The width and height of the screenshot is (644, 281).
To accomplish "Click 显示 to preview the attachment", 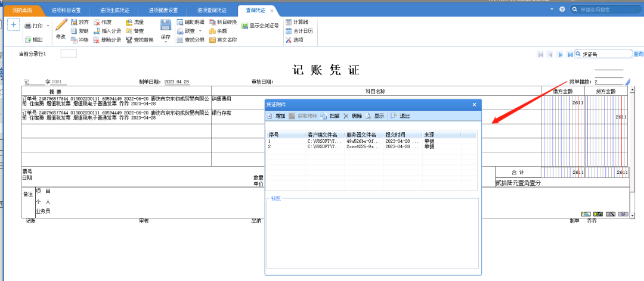I will 375,116.
